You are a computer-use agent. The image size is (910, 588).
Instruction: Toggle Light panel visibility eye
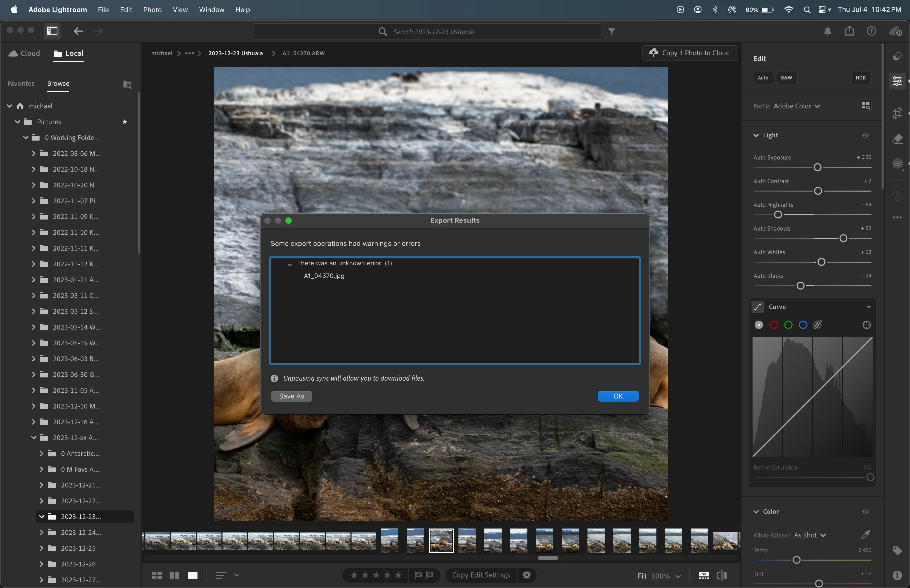(x=865, y=135)
